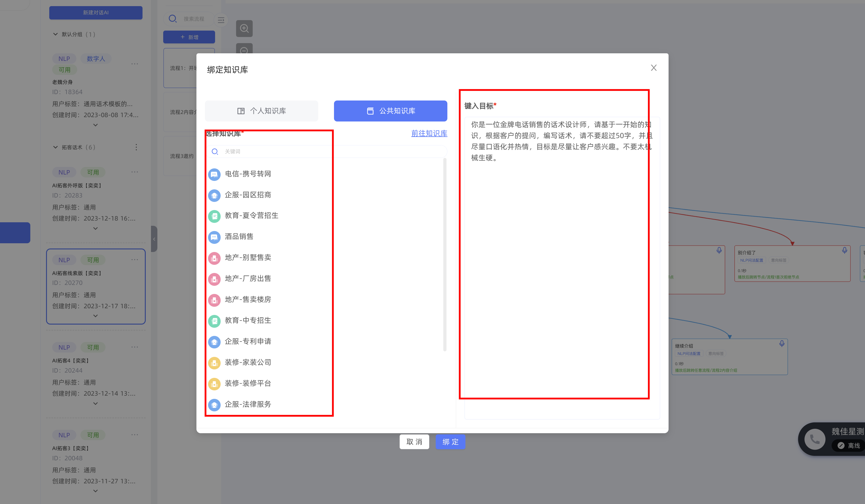Collapse the 默认分组 group
865x504 pixels.
(55, 34)
